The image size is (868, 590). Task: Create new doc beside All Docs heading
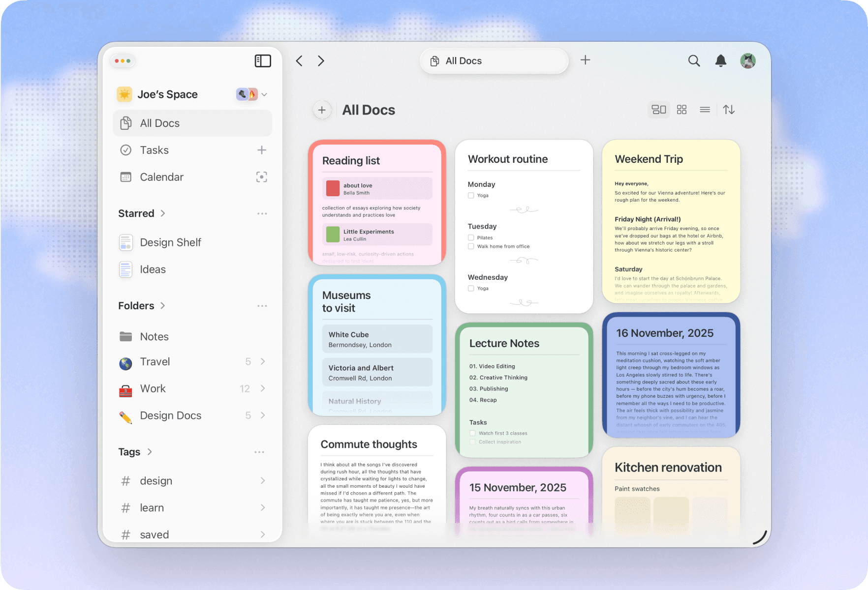click(322, 110)
